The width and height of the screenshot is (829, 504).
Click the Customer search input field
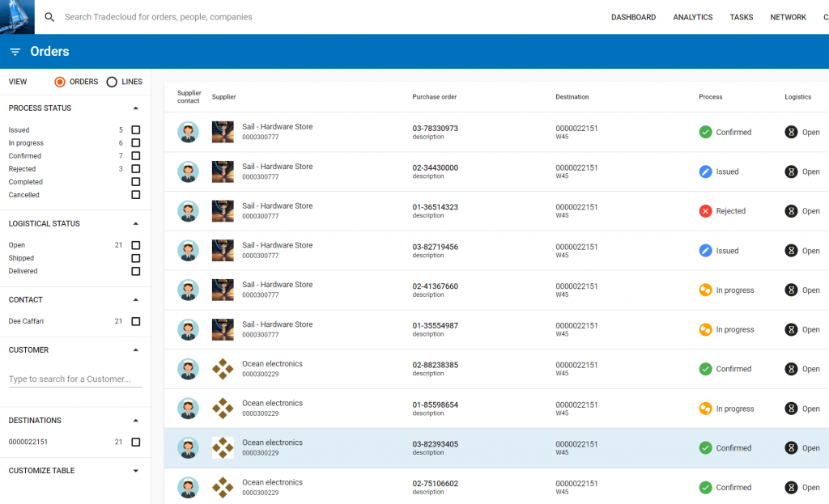coord(75,379)
